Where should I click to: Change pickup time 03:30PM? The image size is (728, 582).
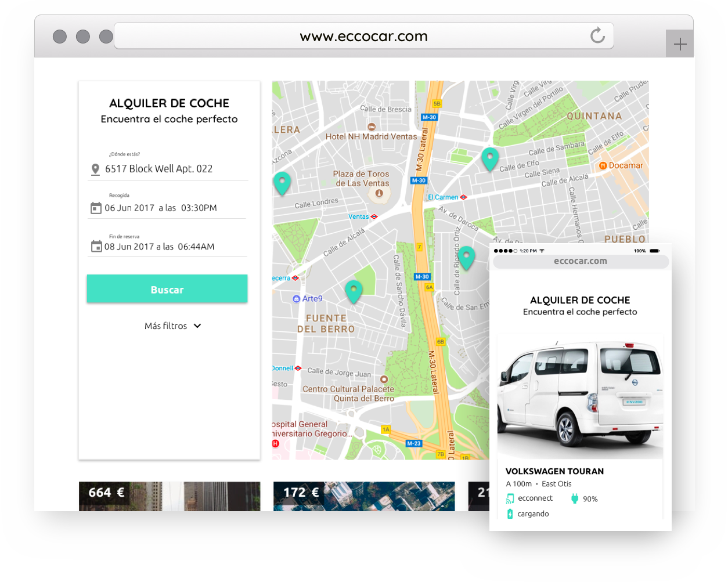[199, 208]
